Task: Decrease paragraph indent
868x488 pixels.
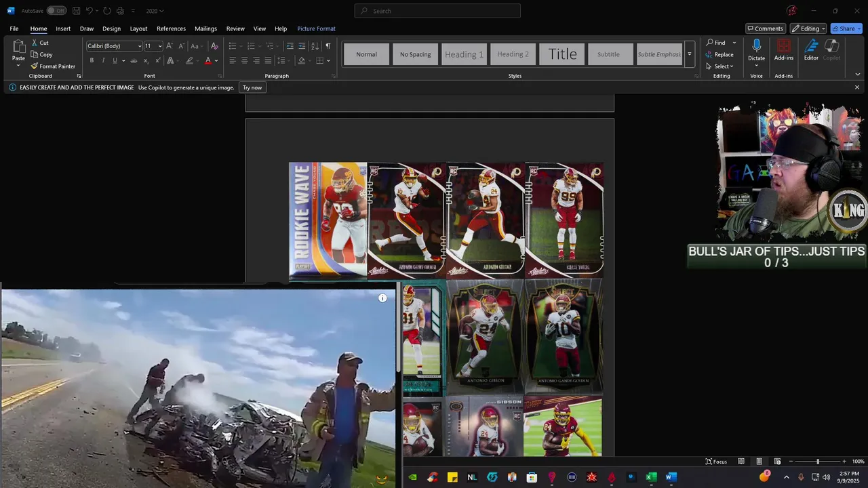Action: pyautogui.click(x=290, y=46)
